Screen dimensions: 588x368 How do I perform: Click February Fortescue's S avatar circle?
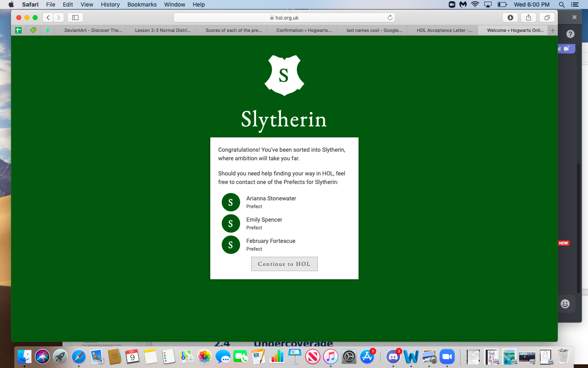point(231,245)
